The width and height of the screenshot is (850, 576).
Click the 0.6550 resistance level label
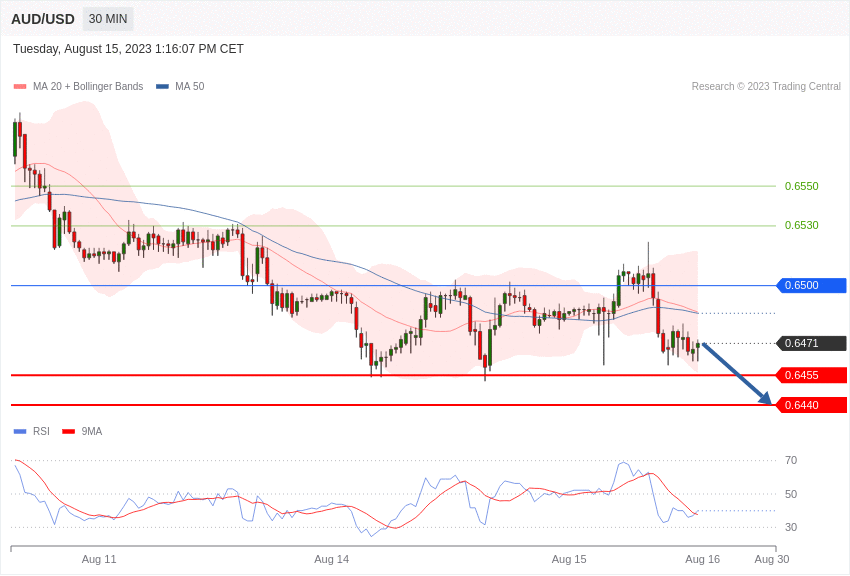(802, 186)
